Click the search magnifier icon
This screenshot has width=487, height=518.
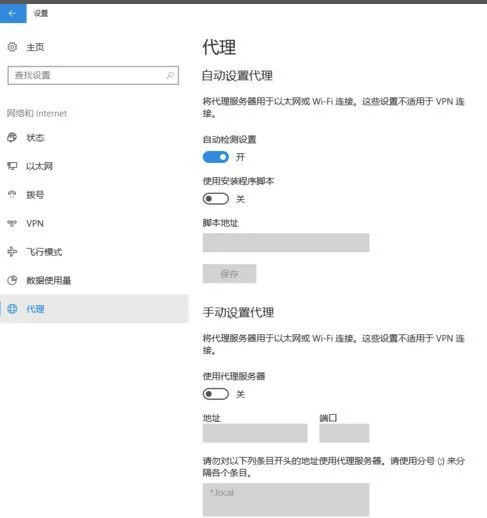(x=170, y=75)
